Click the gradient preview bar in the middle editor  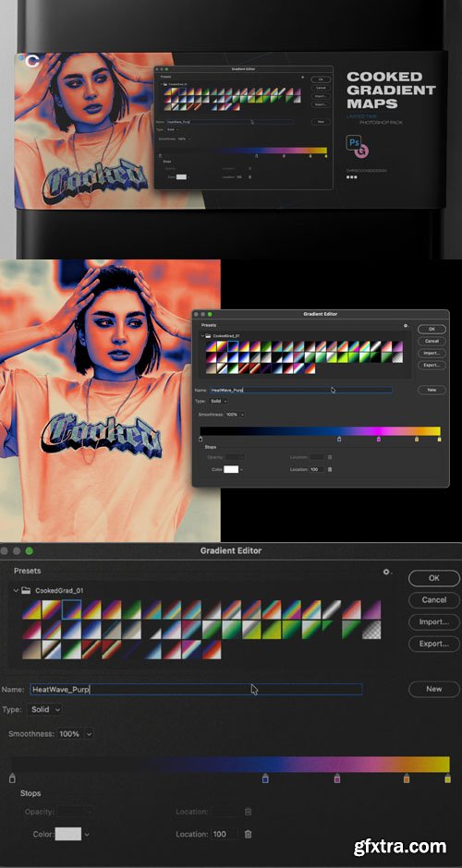[x=321, y=431]
